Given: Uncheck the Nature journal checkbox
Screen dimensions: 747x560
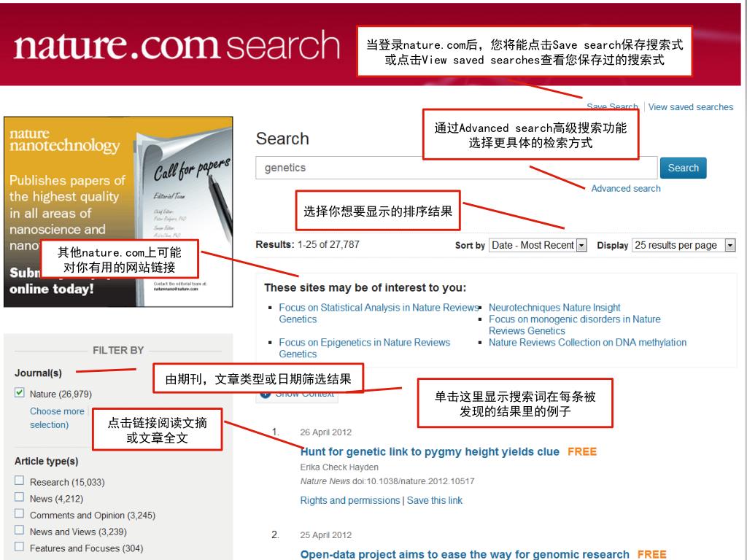Looking at the screenshot, I should (20, 392).
